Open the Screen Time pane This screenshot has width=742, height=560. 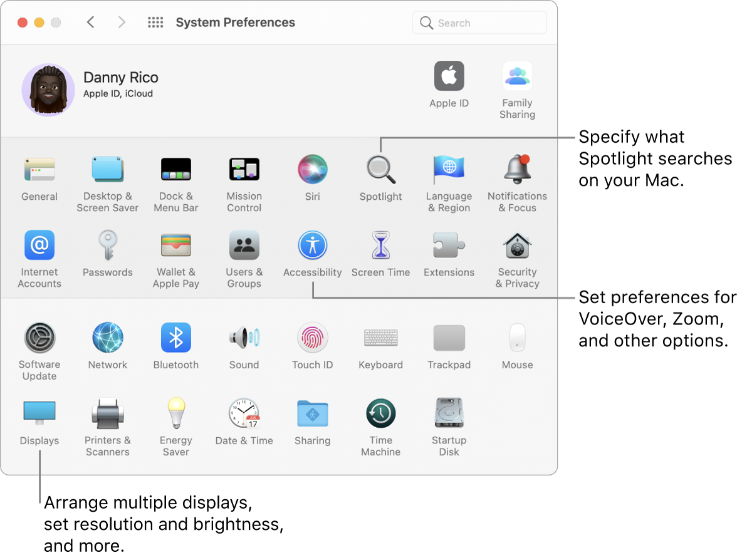point(380,245)
